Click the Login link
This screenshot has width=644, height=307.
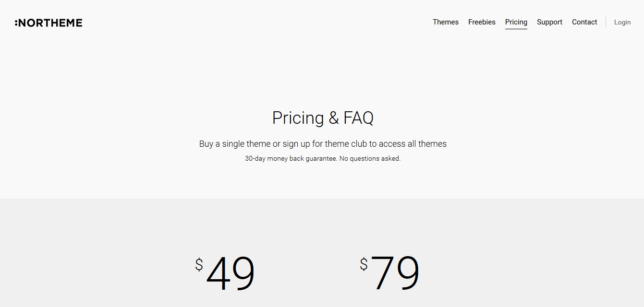click(x=622, y=22)
